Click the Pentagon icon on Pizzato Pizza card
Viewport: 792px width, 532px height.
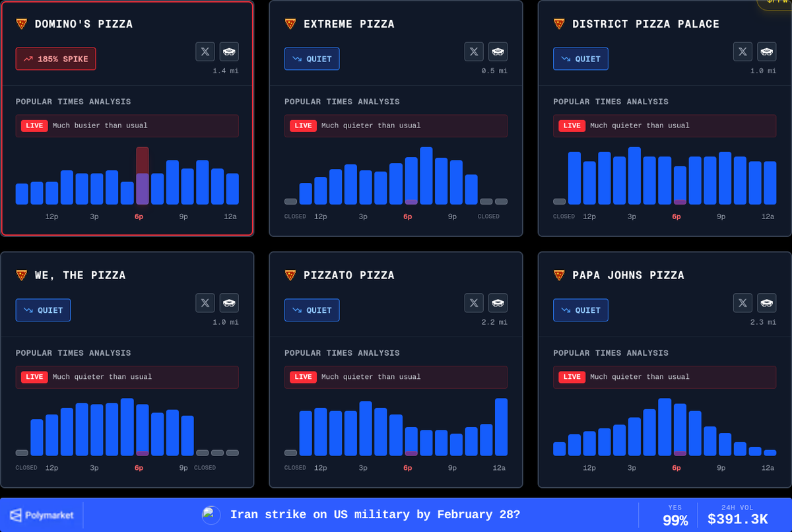(x=498, y=303)
